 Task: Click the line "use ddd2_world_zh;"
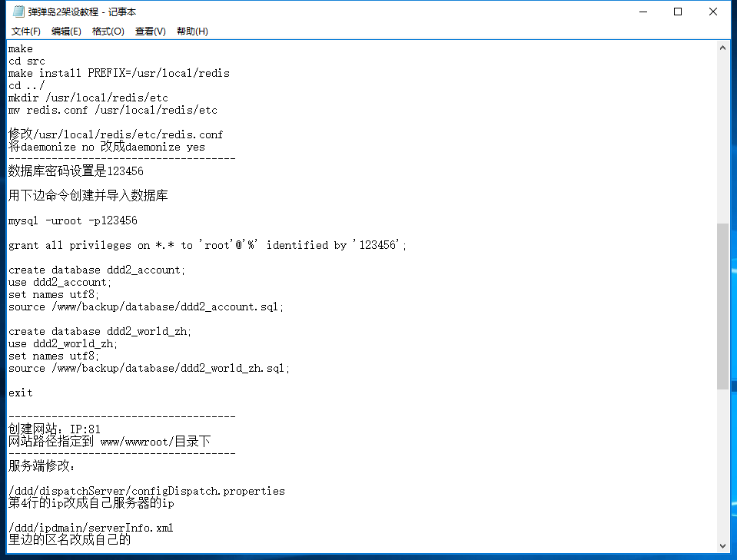point(63,343)
